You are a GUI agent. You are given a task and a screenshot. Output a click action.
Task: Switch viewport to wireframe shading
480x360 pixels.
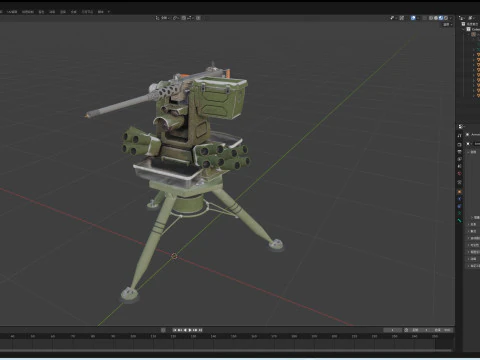coord(431,18)
